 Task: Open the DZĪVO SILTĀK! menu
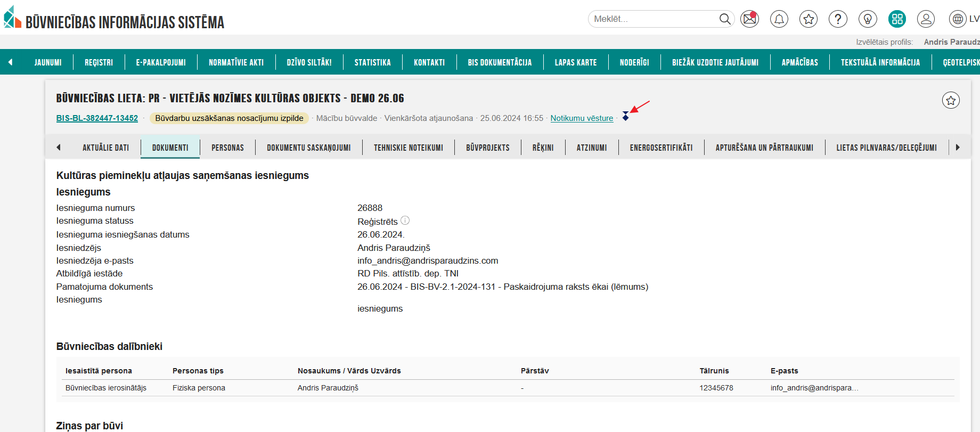(309, 62)
